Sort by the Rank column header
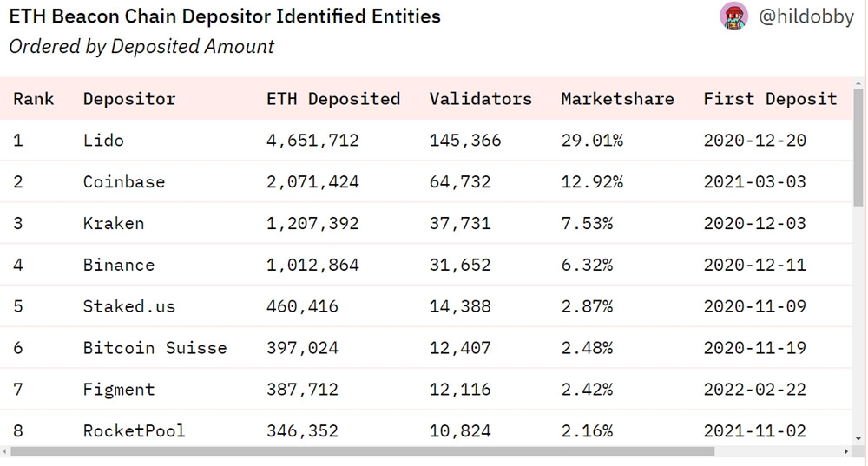Image resolution: width=868 pixels, height=466 pixels. pos(34,99)
